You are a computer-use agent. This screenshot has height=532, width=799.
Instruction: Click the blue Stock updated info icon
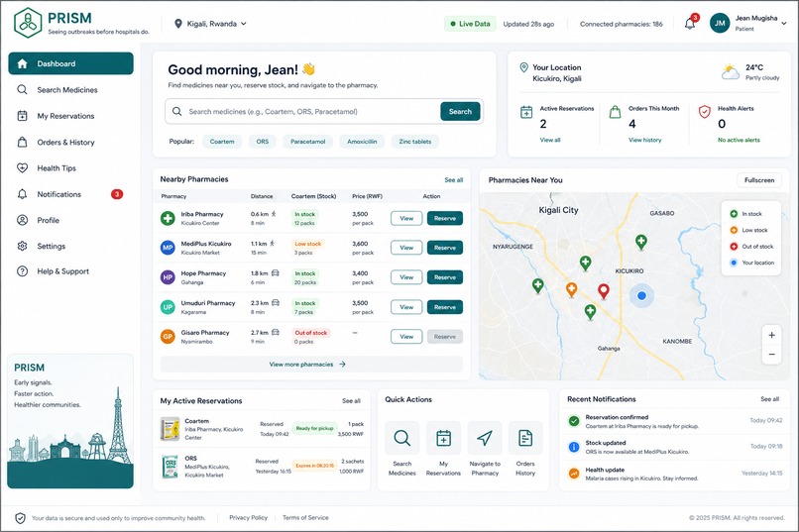[574, 447]
